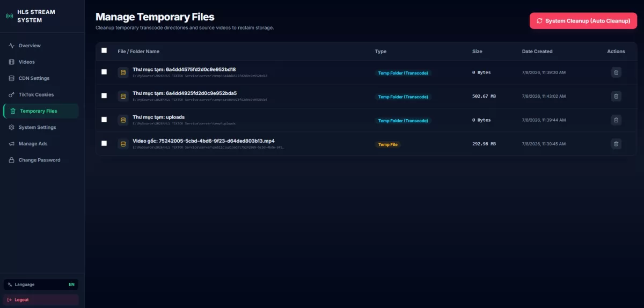The width and height of the screenshot is (644, 308).
Task: Run System Cleanup (Auto Cleanup)
Action: (583, 21)
